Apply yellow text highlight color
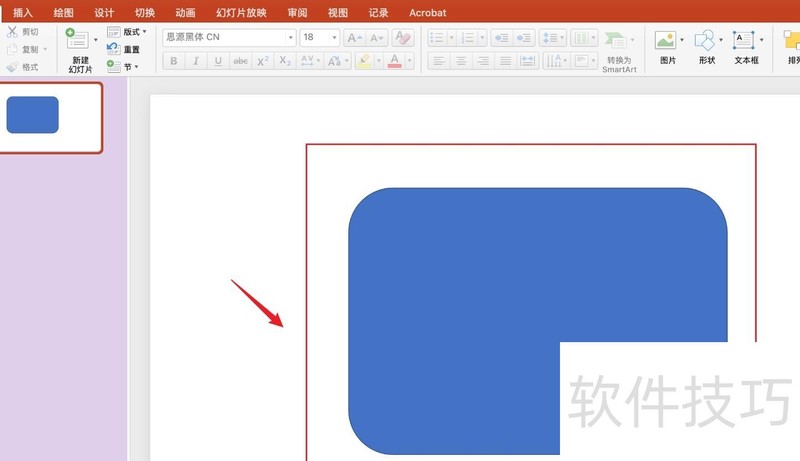800x461 pixels. click(x=364, y=61)
